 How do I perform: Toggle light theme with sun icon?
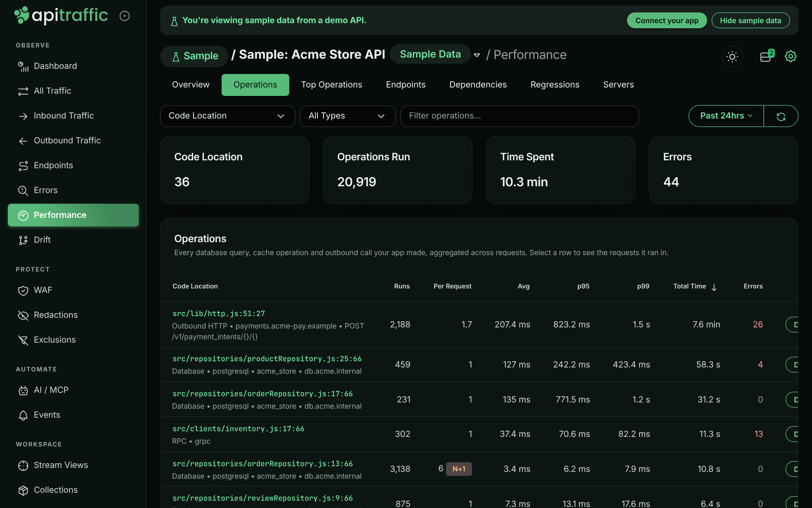click(x=732, y=56)
